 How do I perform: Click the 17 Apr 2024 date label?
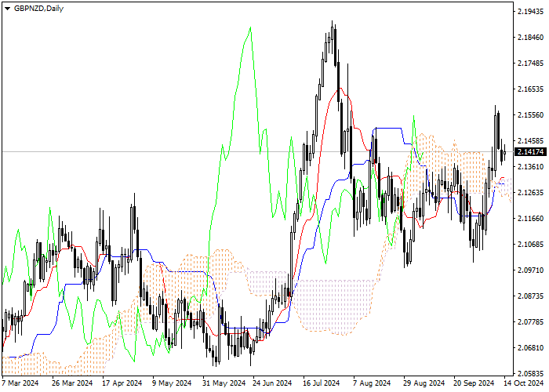[x=122, y=383]
